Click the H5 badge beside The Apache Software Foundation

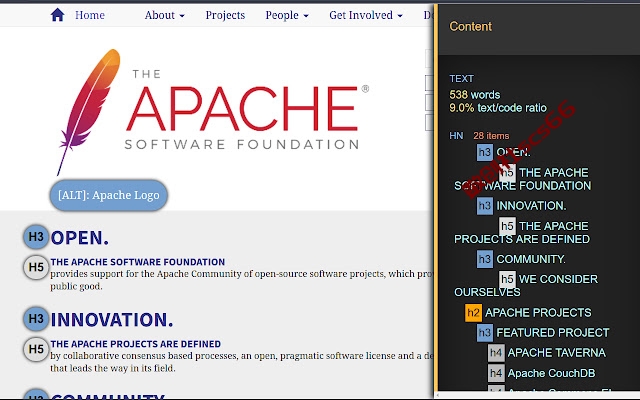[36, 267]
